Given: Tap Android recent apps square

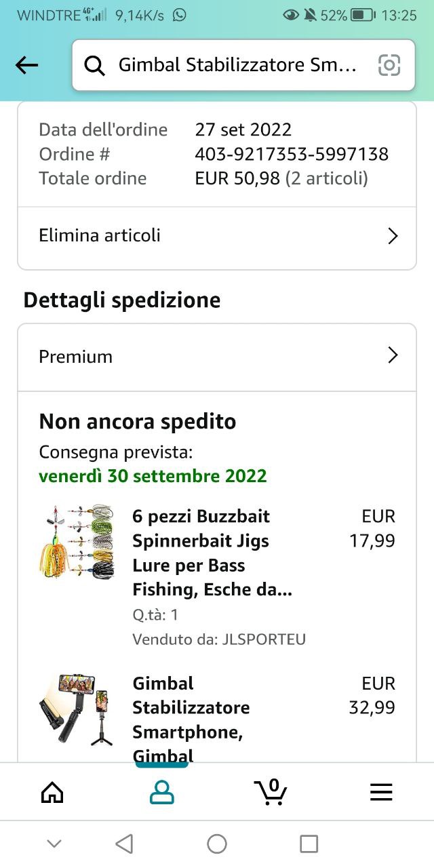Looking at the screenshot, I should click(x=309, y=844).
